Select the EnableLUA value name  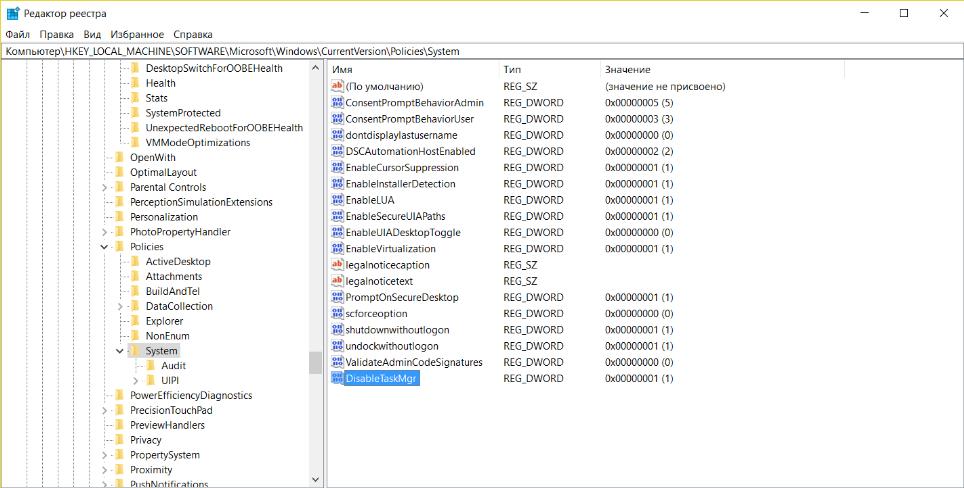pos(370,200)
